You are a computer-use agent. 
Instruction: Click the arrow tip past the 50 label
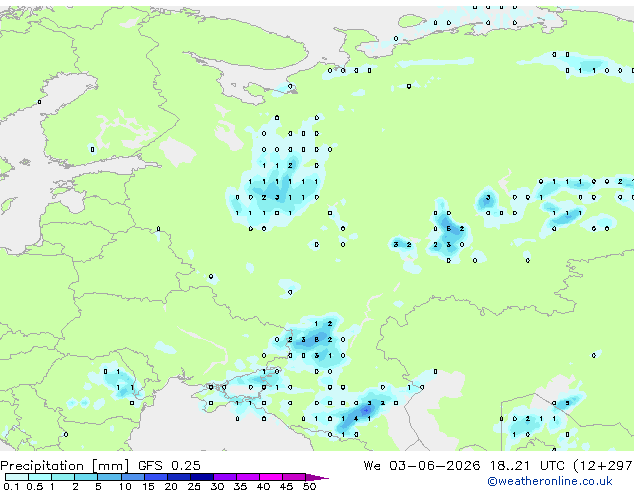point(319,477)
